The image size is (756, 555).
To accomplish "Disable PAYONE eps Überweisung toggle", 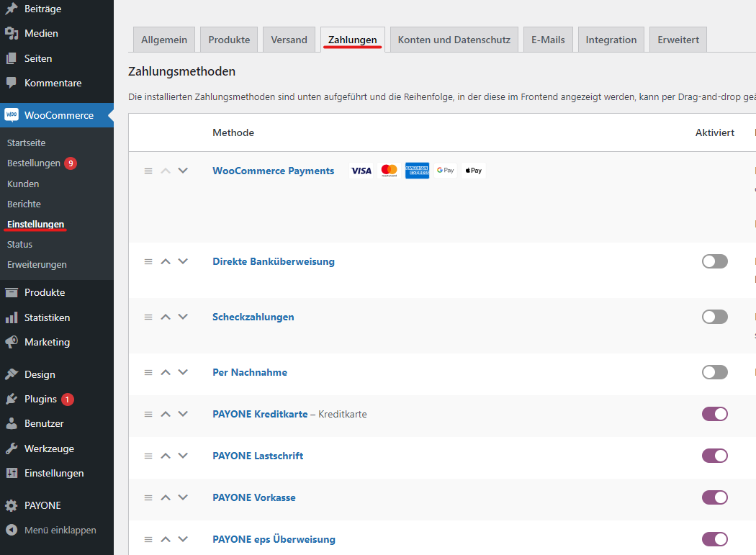I will coord(714,539).
